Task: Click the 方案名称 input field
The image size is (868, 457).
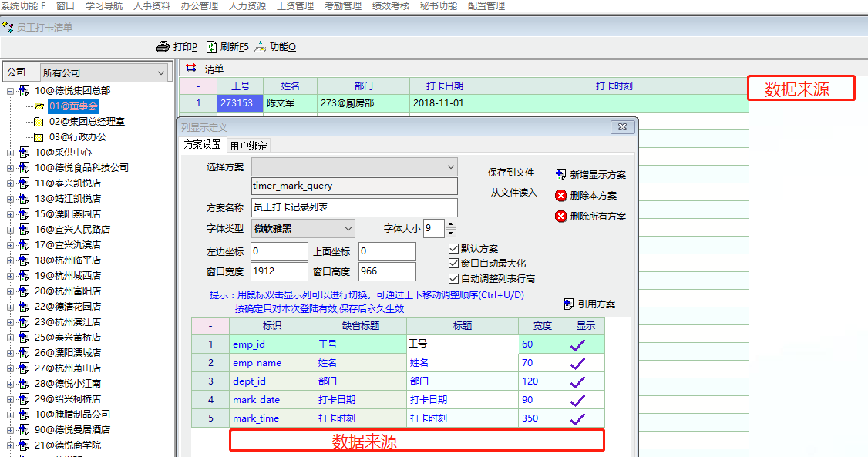Action: [354, 207]
